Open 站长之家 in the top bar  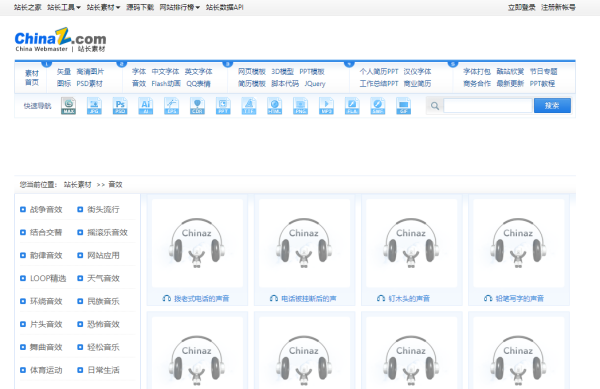28,7
